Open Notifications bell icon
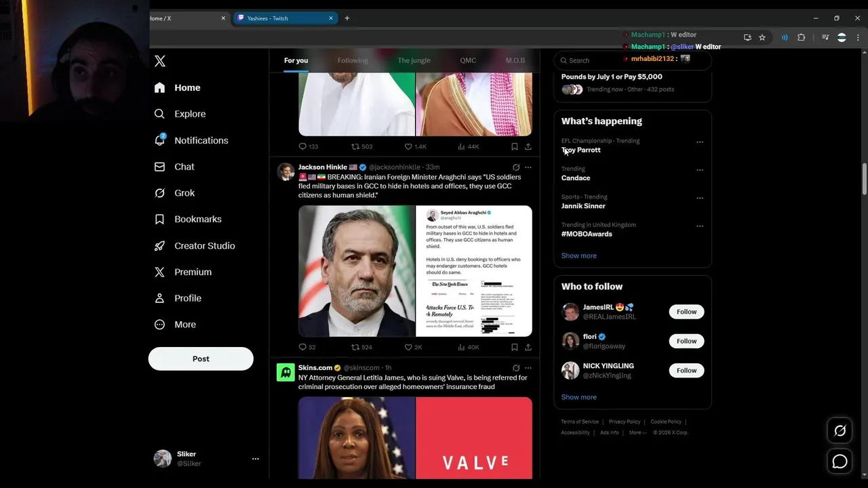The width and height of the screenshot is (868, 488). click(x=159, y=140)
